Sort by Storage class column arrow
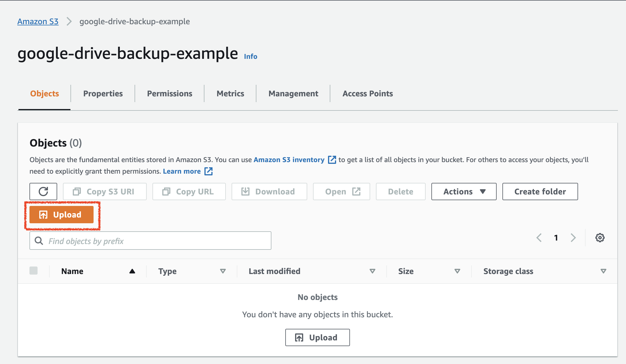 [603, 271]
